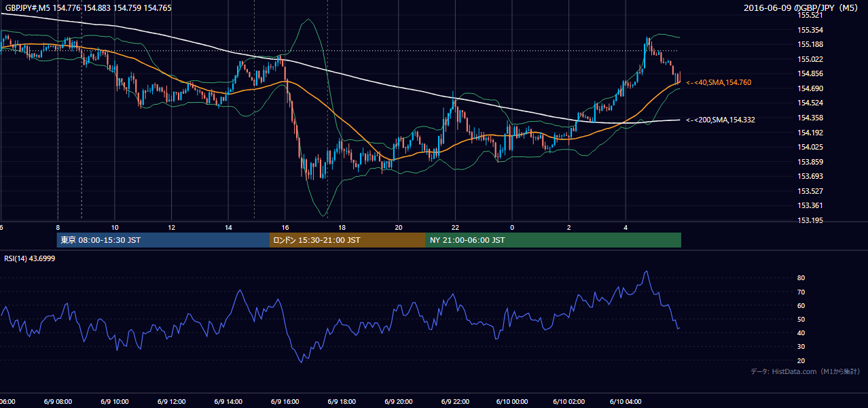This screenshot has width=868, height=408.
Task: Click the '6/9 08:00' date axis label
Action: coord(58,402)
